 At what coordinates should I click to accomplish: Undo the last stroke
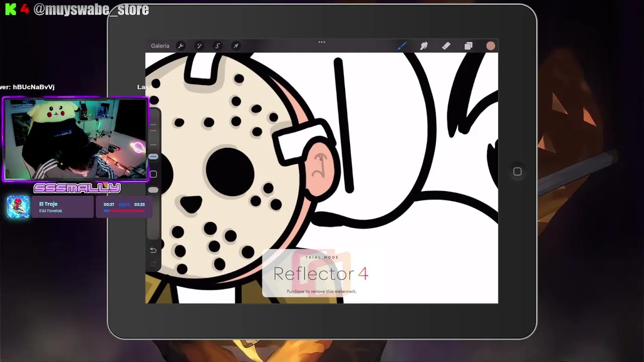click(x=153, y=250)
